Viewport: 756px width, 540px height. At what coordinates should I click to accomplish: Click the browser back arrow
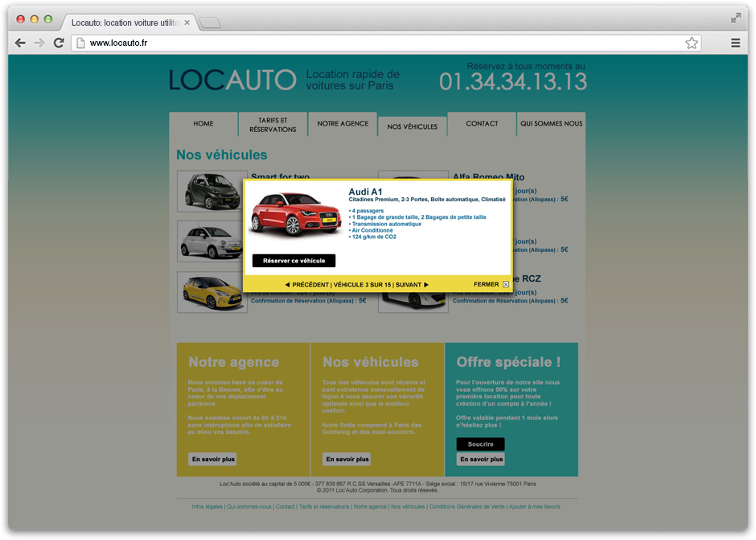[x=20, y=43]
